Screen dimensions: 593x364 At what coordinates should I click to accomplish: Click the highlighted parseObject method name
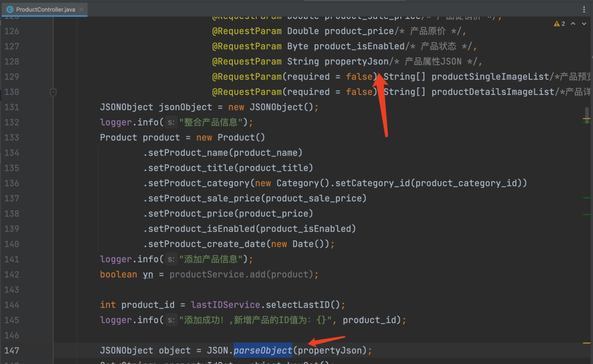(x=262, y=350)
